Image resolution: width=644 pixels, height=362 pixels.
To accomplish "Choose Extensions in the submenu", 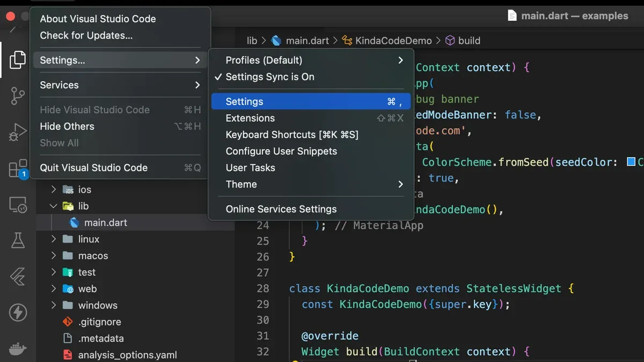I will pyautogui.click(x=311, y=118).
